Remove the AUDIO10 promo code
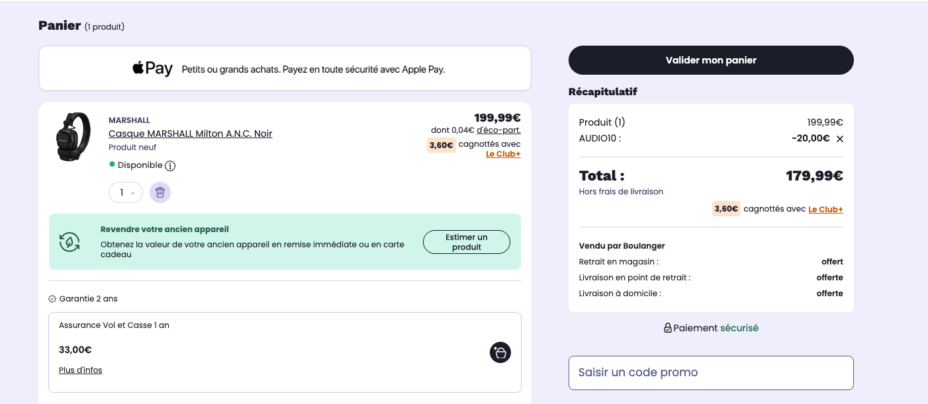The width and height of the screenshot is (928, 404). [839, 139]
